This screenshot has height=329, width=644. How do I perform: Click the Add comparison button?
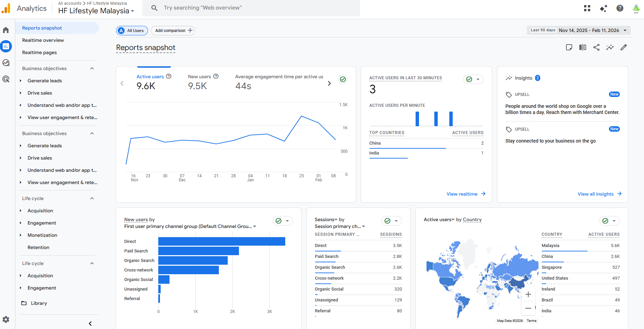tap(173, 31)
